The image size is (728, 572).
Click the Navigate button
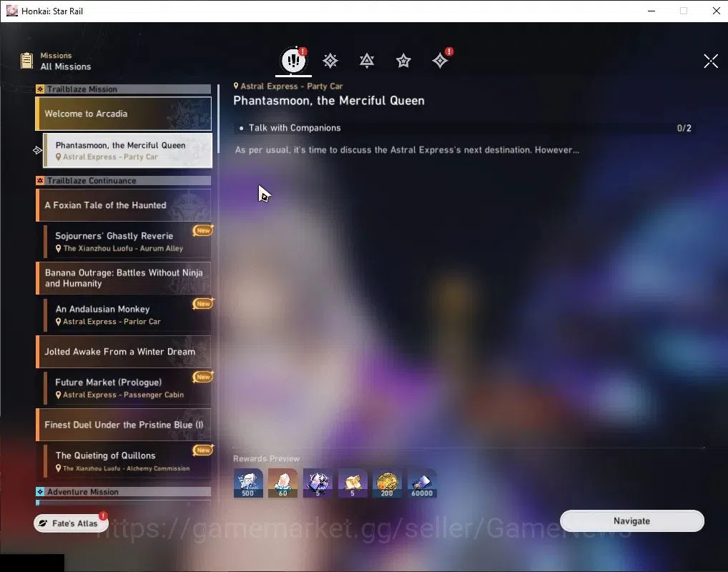point(632,521)
